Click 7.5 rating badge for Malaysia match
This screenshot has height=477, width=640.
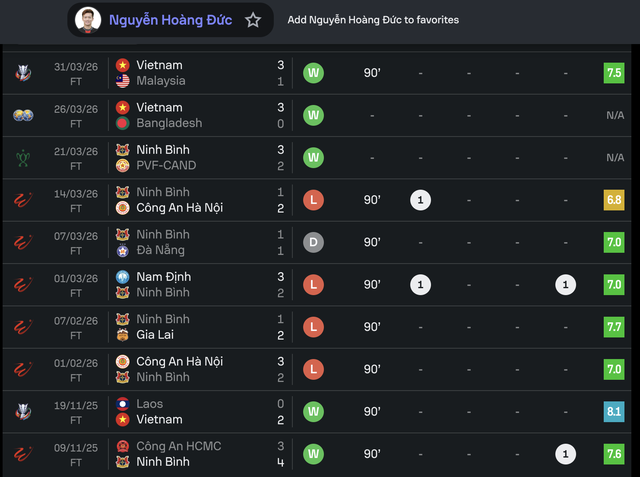[x=614, y=73]
